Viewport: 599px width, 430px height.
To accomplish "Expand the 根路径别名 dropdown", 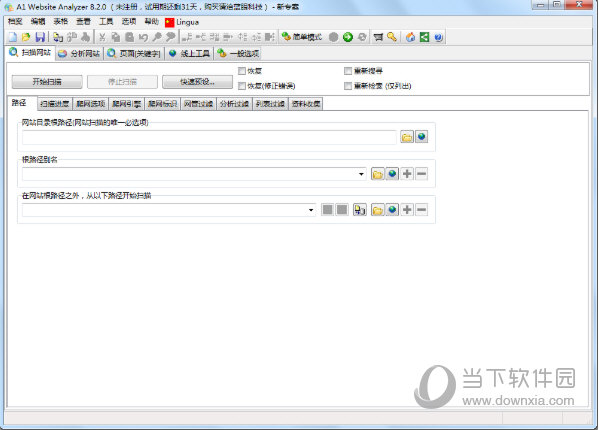I will 361,174.
